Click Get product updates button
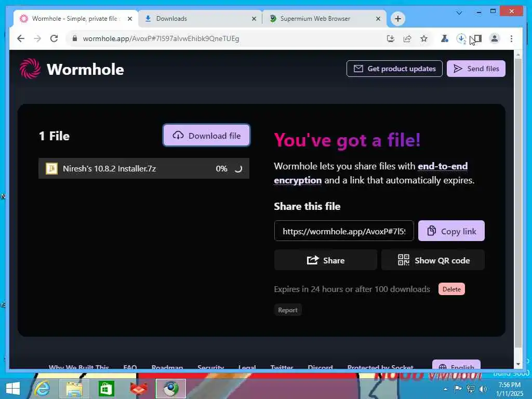532x399 pixels. coord(394,69)
